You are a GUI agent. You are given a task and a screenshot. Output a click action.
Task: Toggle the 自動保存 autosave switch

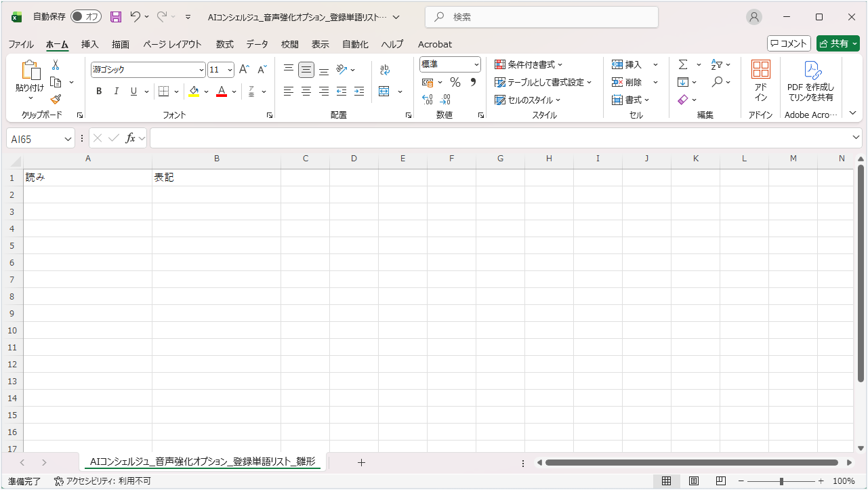(x=86, y=17)
